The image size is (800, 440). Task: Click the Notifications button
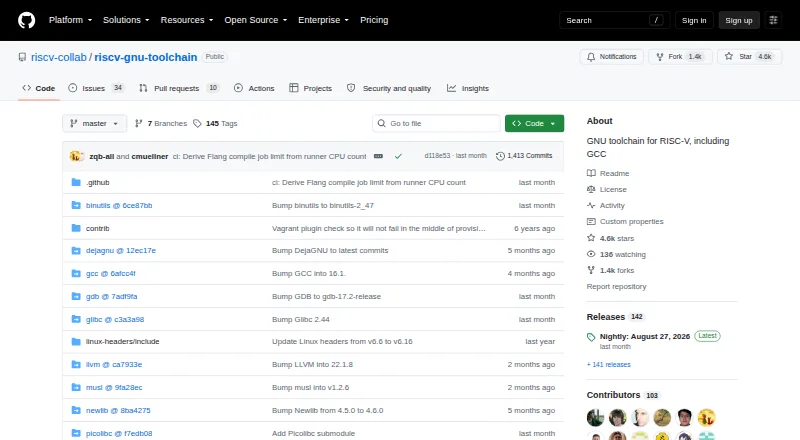pyautogui.click(x=611, y=57)
